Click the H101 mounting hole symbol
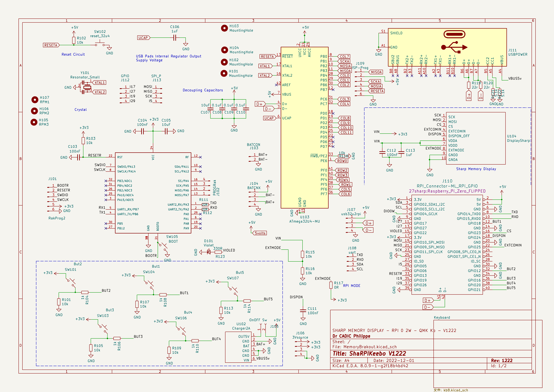 pos(224,73)
